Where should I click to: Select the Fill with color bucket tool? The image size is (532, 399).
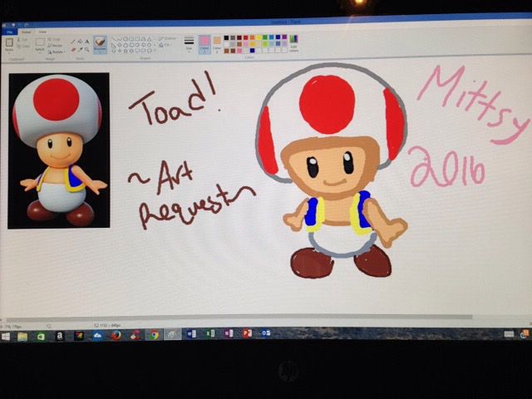(x=80, y=42)
